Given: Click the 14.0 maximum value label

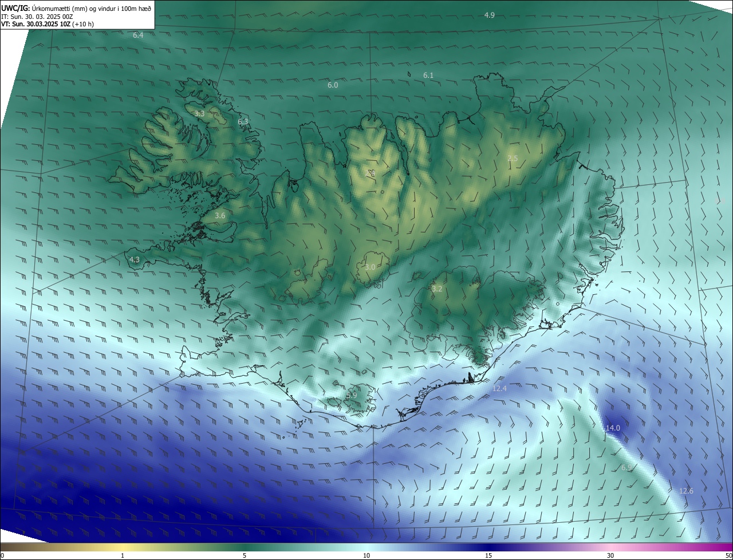Looking at the screenshot, I should pyautogui.click(x=613, y=428).
